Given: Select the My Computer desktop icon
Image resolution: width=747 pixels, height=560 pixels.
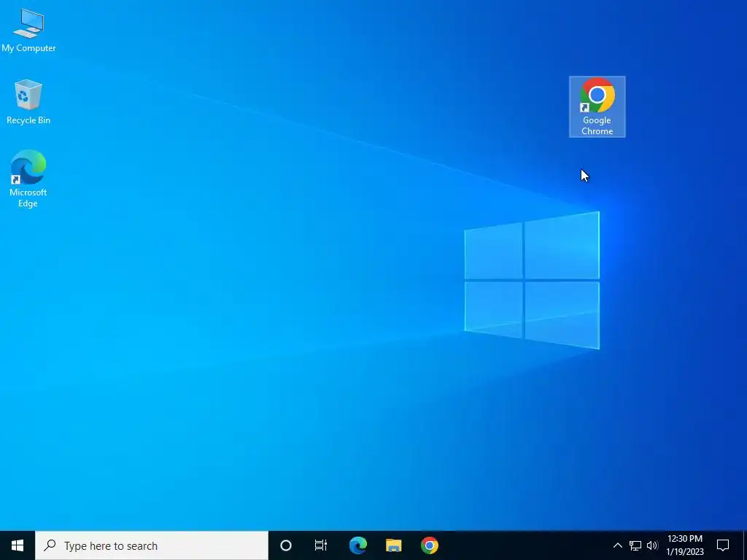Looking at the screenshot, I should (x=28, y=31).
